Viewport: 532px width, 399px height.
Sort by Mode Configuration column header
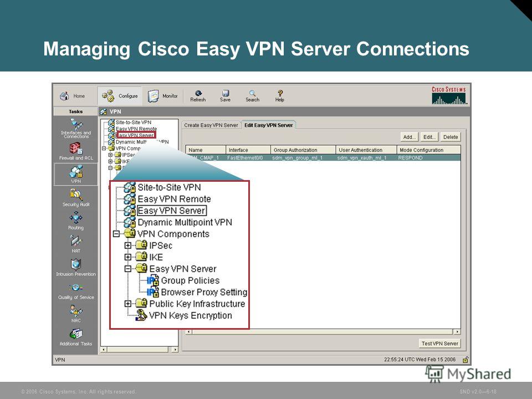pyautogui.click(x=428, y=150)
